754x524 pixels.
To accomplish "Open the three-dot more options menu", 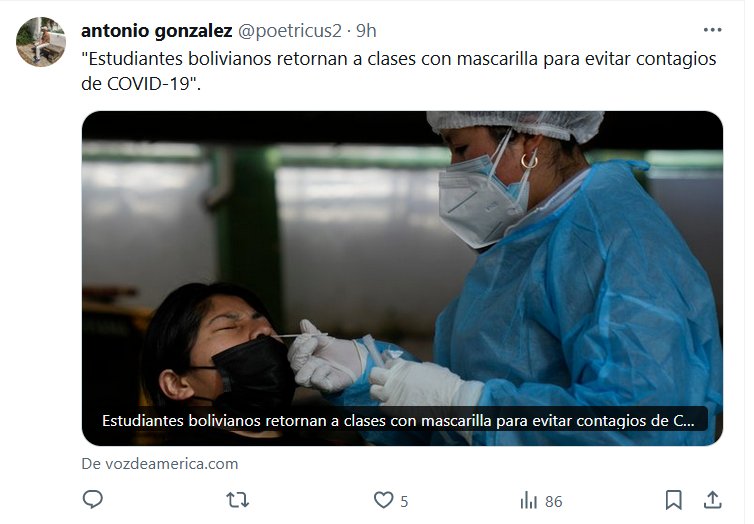I will point(712,30).
